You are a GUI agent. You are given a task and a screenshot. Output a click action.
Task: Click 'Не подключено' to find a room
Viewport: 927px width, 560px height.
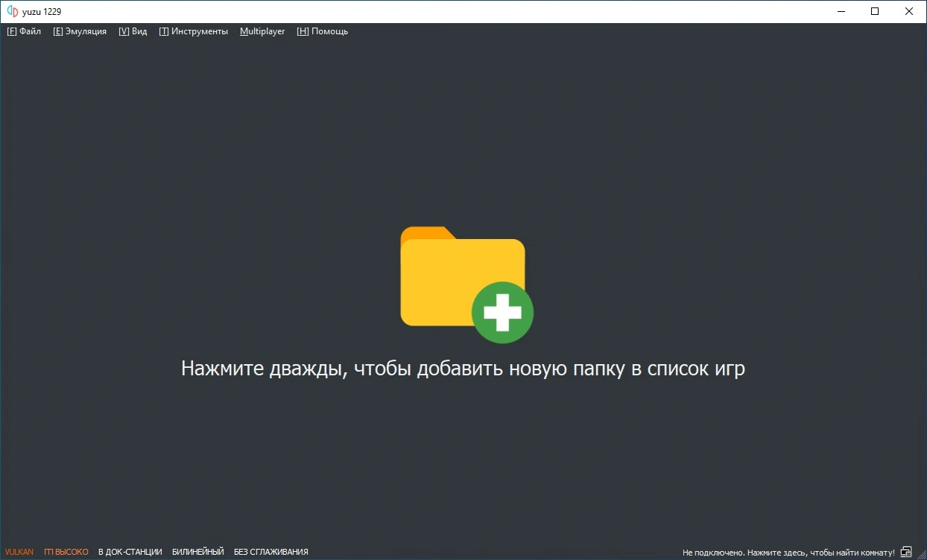click(x=788, y=553)
